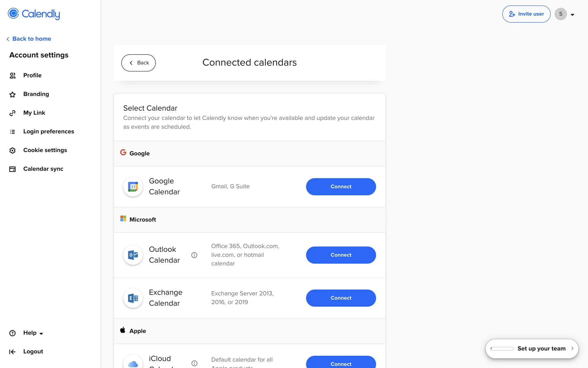
Task: Click the team setup progress bar
Action: click(502, 349)
